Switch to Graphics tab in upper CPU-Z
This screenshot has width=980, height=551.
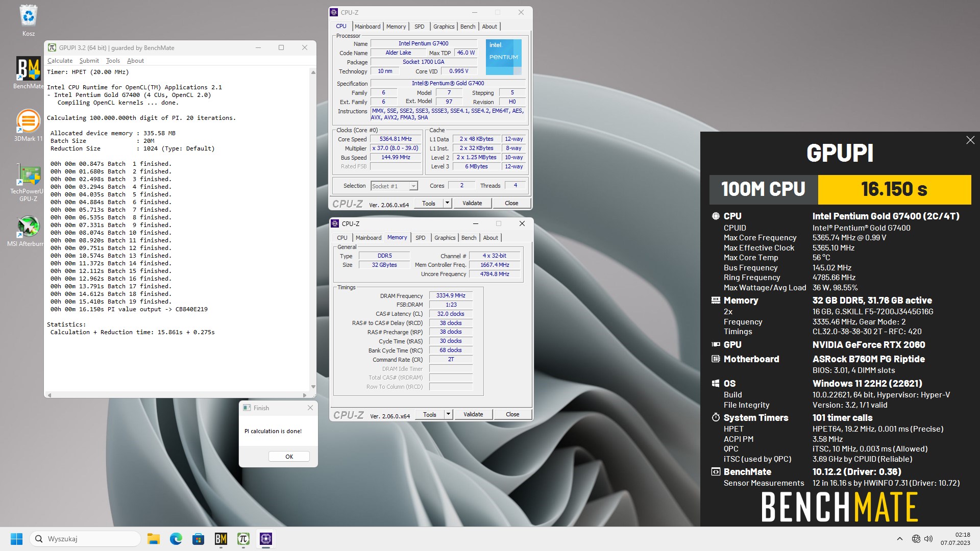point(444,27)
